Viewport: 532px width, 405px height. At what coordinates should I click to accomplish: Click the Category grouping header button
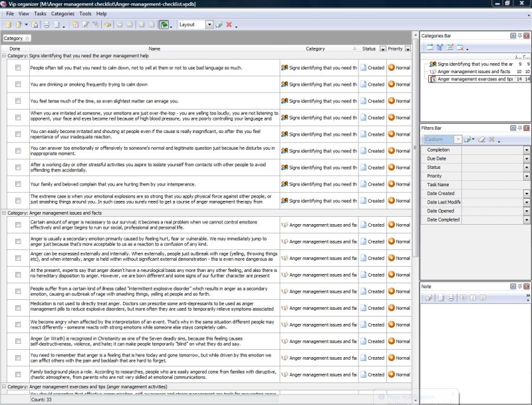[16, 39]
